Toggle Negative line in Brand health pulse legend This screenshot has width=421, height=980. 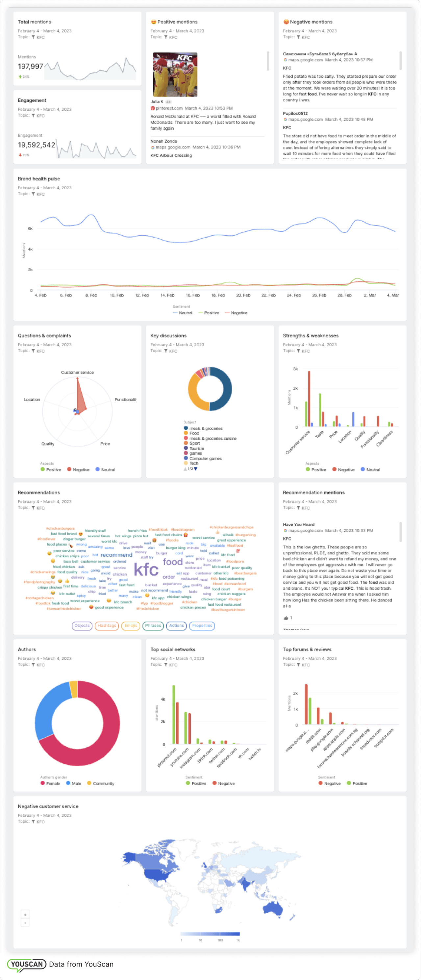[x=236, y=313]
